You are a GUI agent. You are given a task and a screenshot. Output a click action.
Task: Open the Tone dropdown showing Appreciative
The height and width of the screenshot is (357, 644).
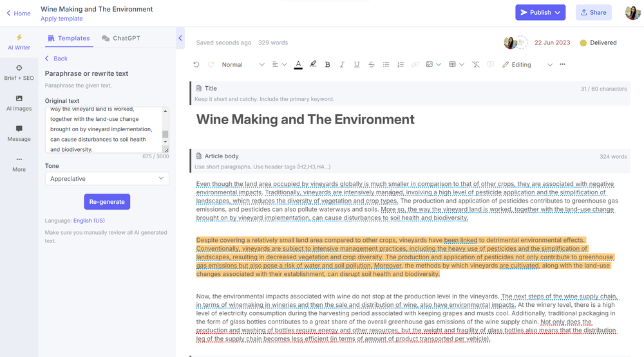pos(107,179)
